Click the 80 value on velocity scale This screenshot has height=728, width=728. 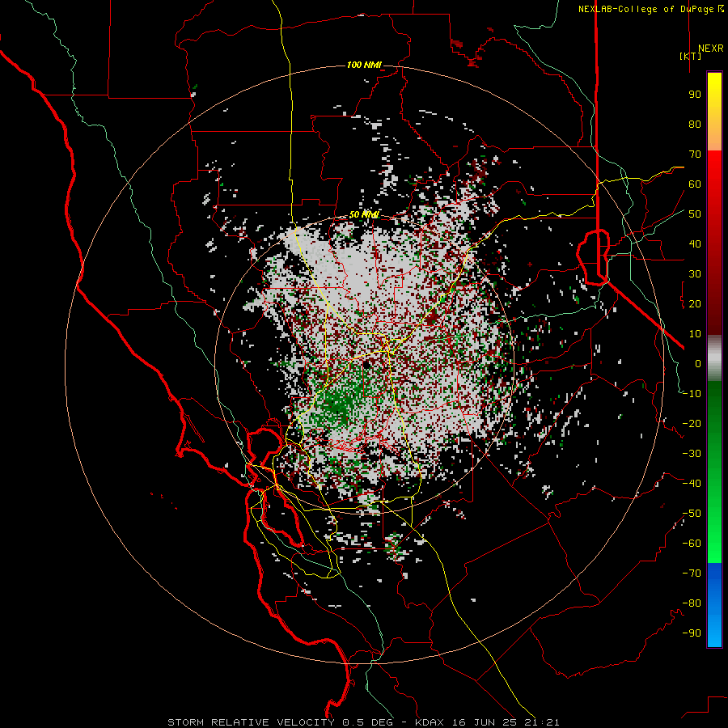[x=695, y=125]
